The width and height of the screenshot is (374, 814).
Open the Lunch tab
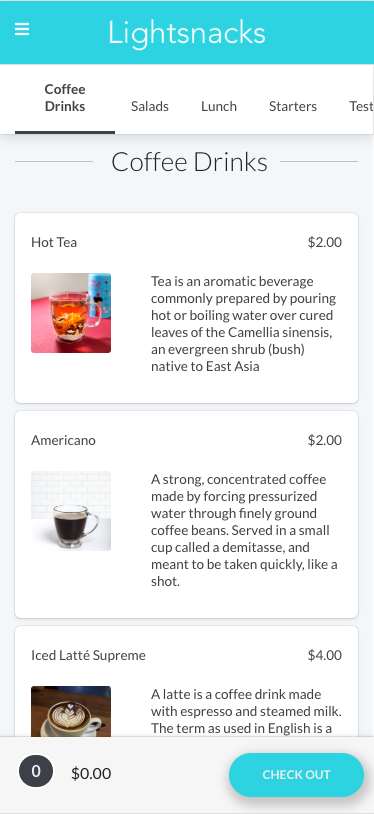pyautogui.click(x=219, y=106)
